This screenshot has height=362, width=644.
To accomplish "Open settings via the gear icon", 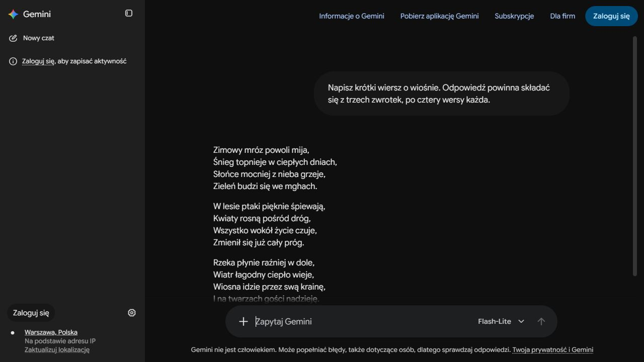I will pyautogui.click(x=132, y=313).
